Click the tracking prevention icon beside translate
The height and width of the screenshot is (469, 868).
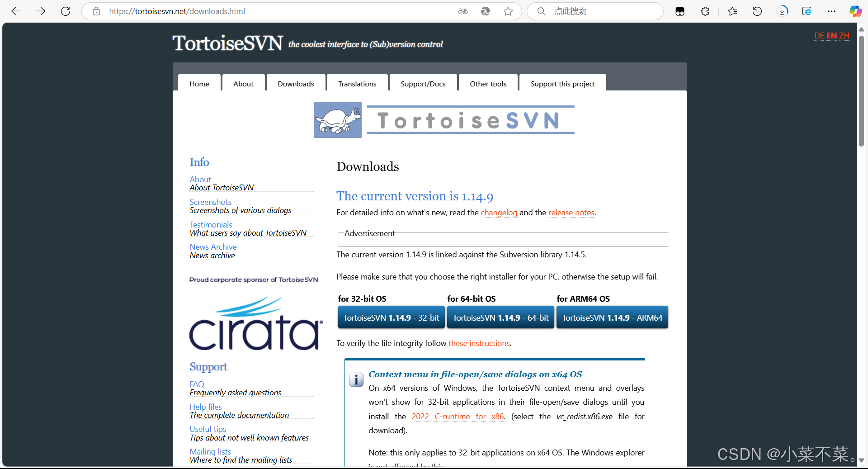point(486,11)
